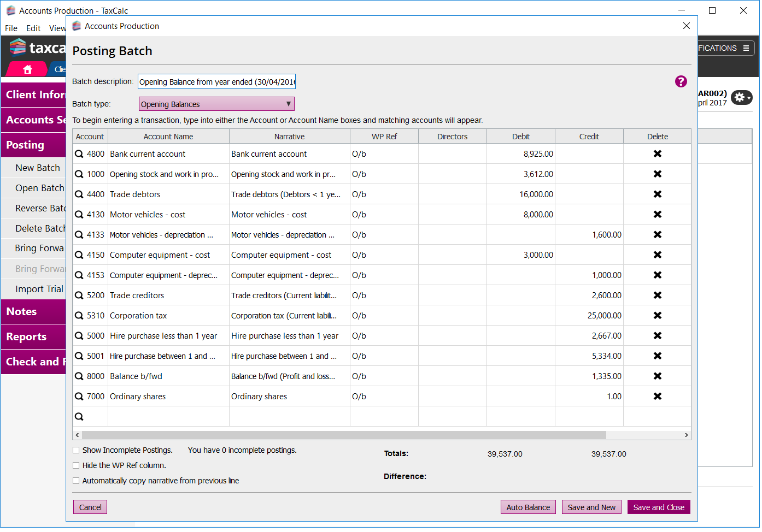762x532 pixels.
Task: Click the magnifier beside account 4153
Action: pos(79,276)
